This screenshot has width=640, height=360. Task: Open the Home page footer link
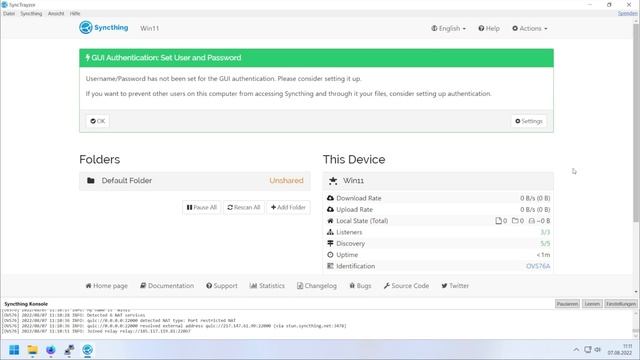coord(107,286)
